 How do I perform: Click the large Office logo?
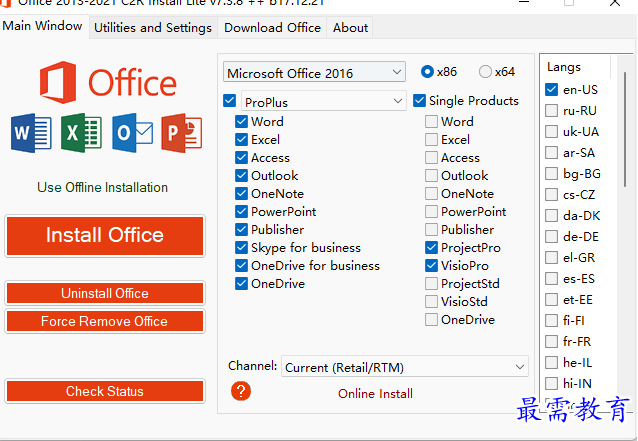click(x=108, y=82)
